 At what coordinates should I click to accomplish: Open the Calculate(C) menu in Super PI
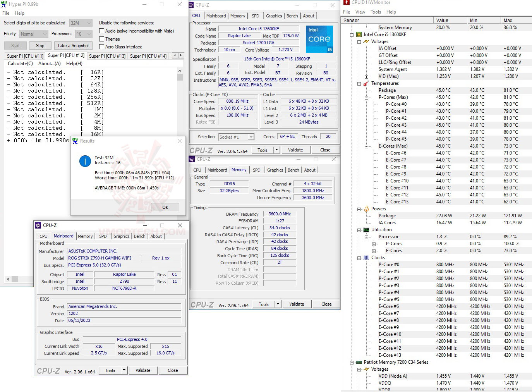click(20, 64)
